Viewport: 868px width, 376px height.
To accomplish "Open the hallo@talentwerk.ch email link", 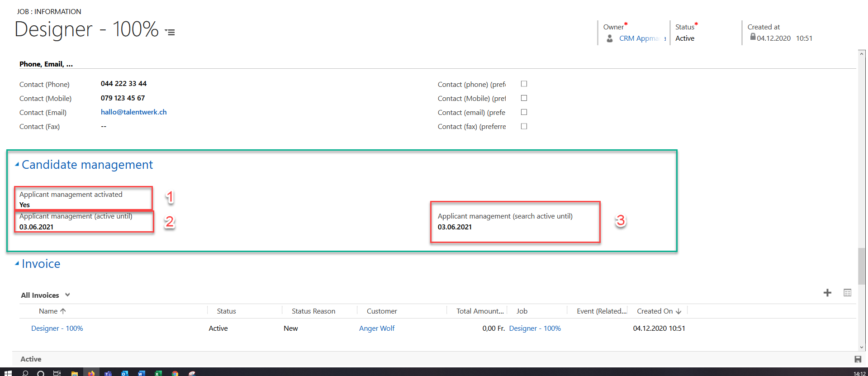I will pyautogui.click(x=134, y=112).
